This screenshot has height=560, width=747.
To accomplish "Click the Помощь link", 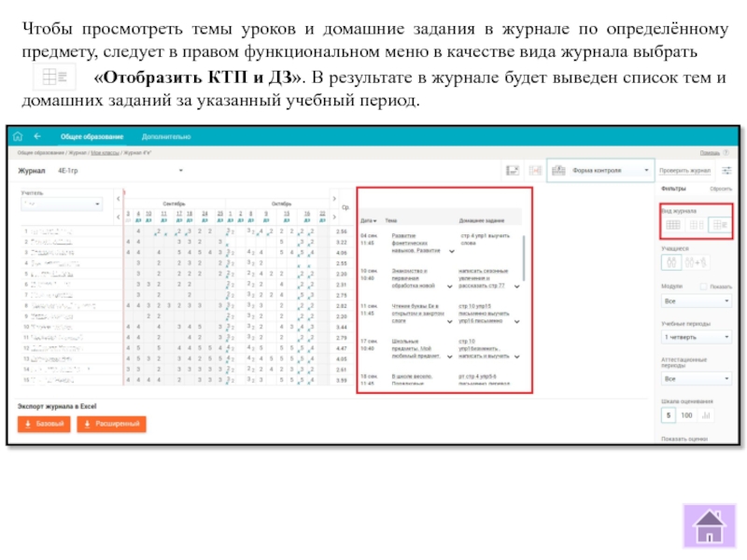I will (710, 153).
